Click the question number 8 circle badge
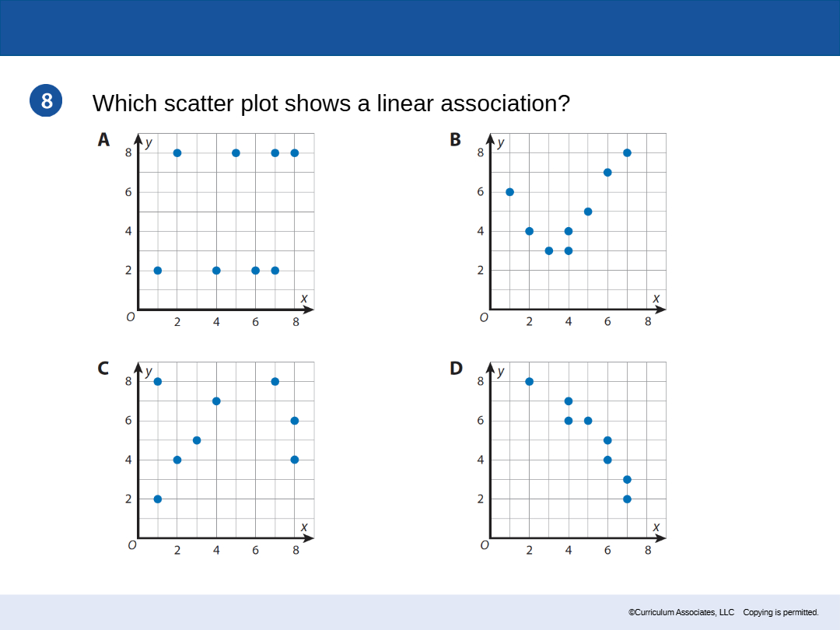Image resolution: width=840 pixels, height=630 pixels. coord(46,100)
